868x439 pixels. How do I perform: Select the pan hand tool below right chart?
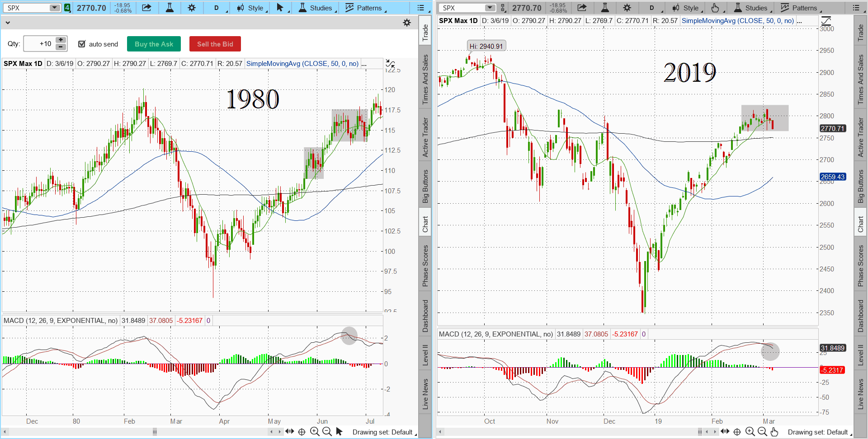(x=774, y=432)
